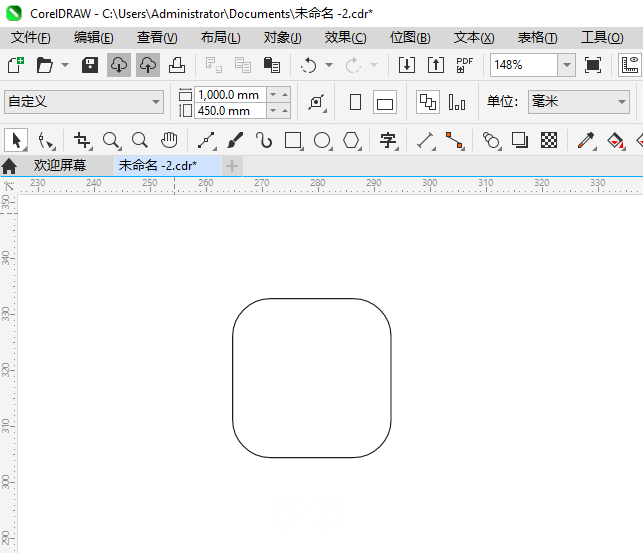
Task: Toggle the Current page layout icon
Action: pyautogui.click(x=457, y=102)
